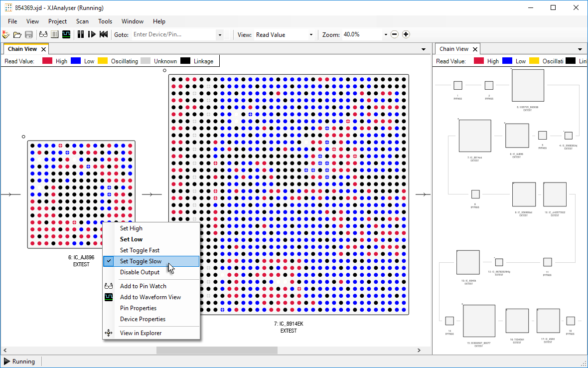Open an existing project file
Image resolution: width=588 pixels, height=368 pixels.
coord(17,34)
